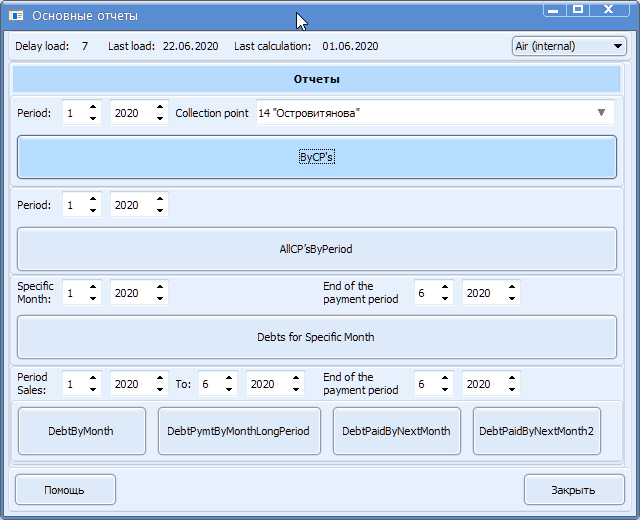
Task: Increase the Specific Month number
Action: tap(93, 288)
